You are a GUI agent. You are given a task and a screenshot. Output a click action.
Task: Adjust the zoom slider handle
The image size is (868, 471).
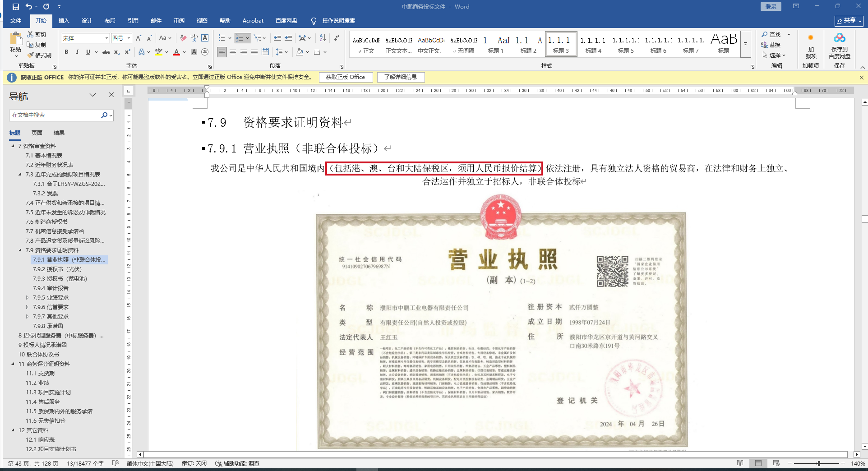coord(818,463)
